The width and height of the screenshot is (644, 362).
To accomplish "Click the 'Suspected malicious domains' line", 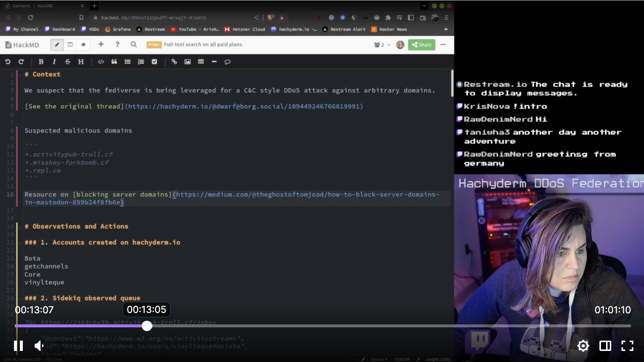I will 78,130.
